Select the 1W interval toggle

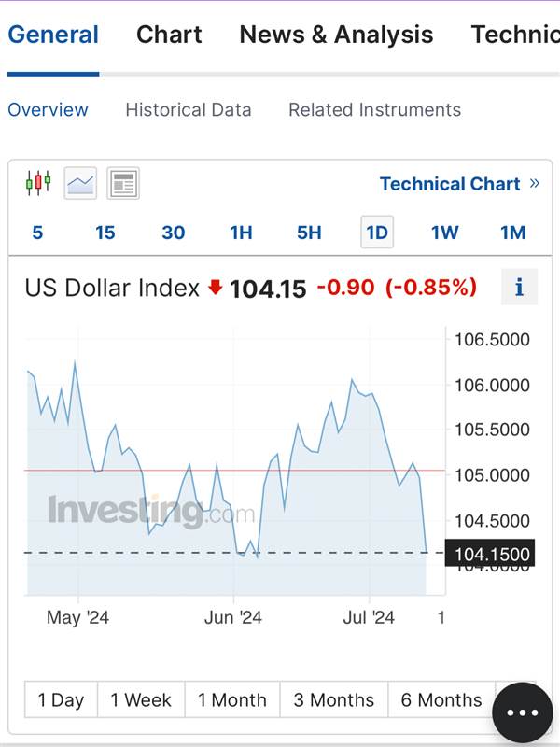click(445, 233)
